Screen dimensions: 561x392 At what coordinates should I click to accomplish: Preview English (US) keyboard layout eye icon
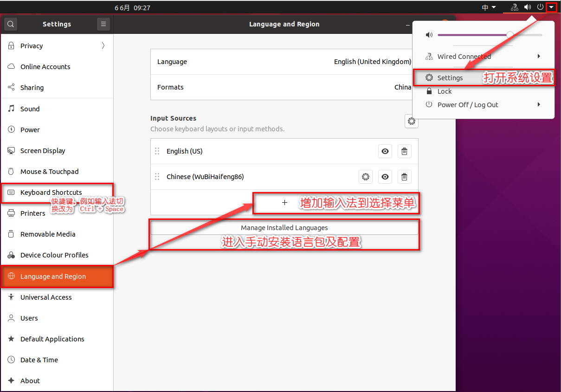385,151
